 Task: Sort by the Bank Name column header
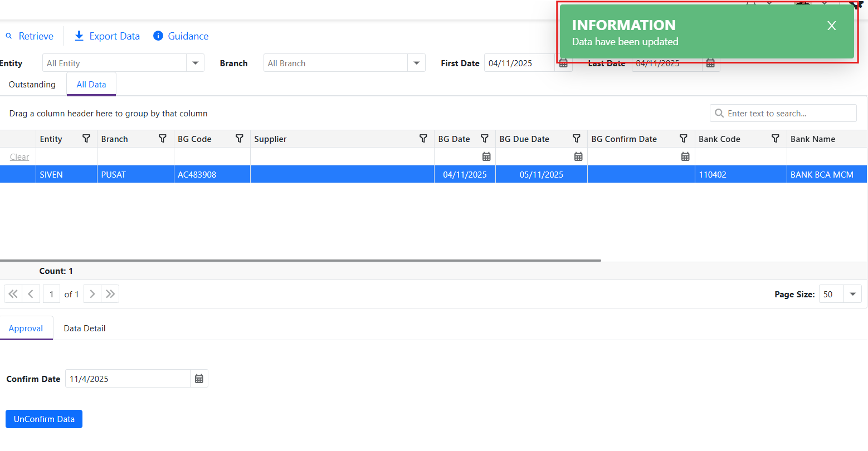[813, 139]
